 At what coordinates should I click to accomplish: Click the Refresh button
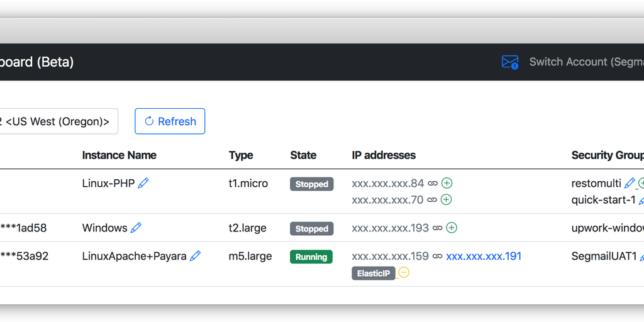[x=170, y=121]
